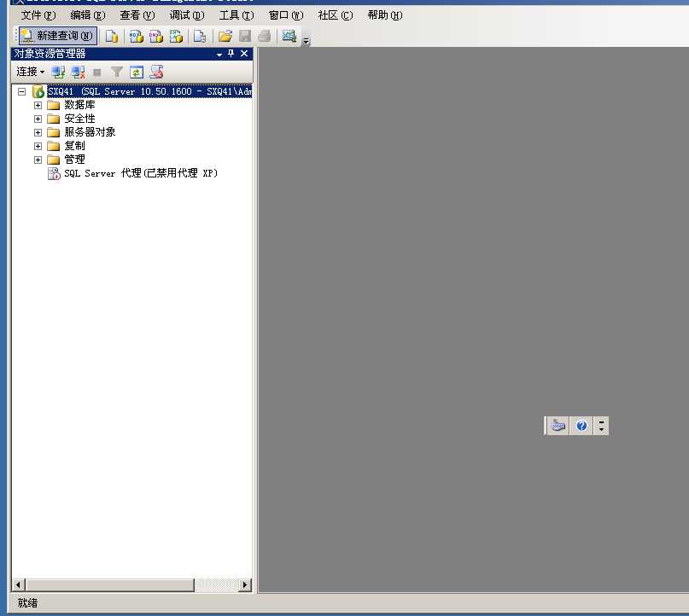The width and height of the screenshot is (689, 616).
Task: Click the Open File folder icon
Action: (225, 36)
